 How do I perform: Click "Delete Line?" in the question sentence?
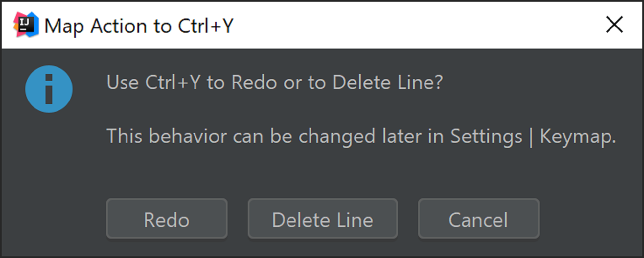click(x=387, y=83)
